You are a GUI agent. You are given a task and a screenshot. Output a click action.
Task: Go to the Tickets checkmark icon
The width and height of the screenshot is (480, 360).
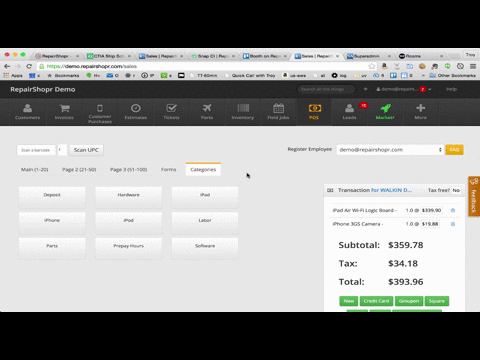[171, 108]
